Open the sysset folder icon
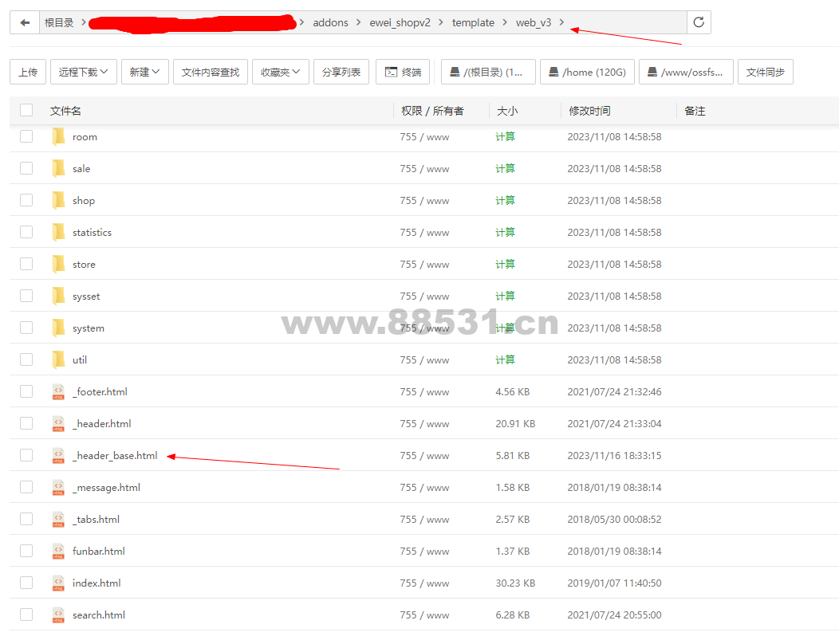This screenshot has height=644, width=839. tap(58, 296)
